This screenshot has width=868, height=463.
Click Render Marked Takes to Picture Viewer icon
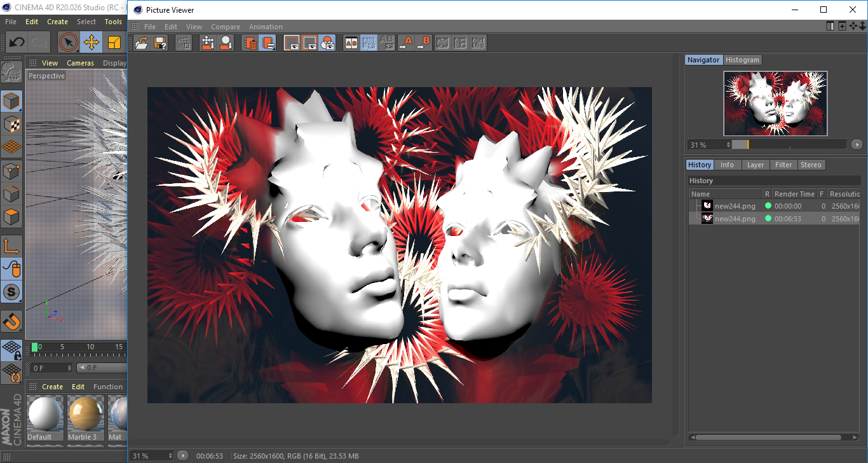pyautogui.click(x=226, y=43)
